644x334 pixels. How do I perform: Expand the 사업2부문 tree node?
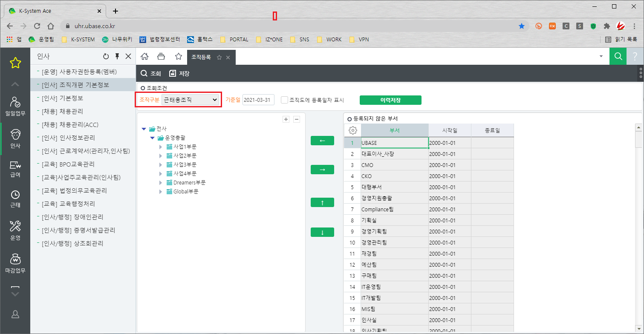click(x=161, y=155)
